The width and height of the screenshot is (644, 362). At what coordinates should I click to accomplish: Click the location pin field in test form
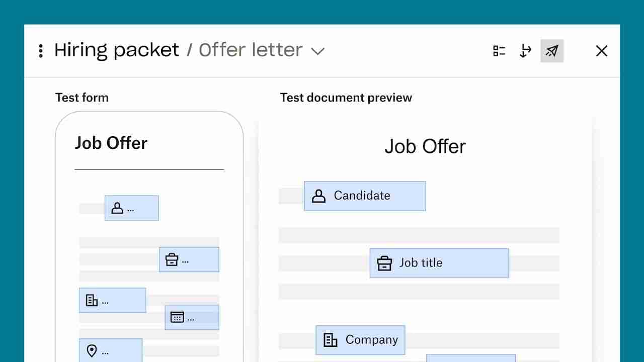111,350
